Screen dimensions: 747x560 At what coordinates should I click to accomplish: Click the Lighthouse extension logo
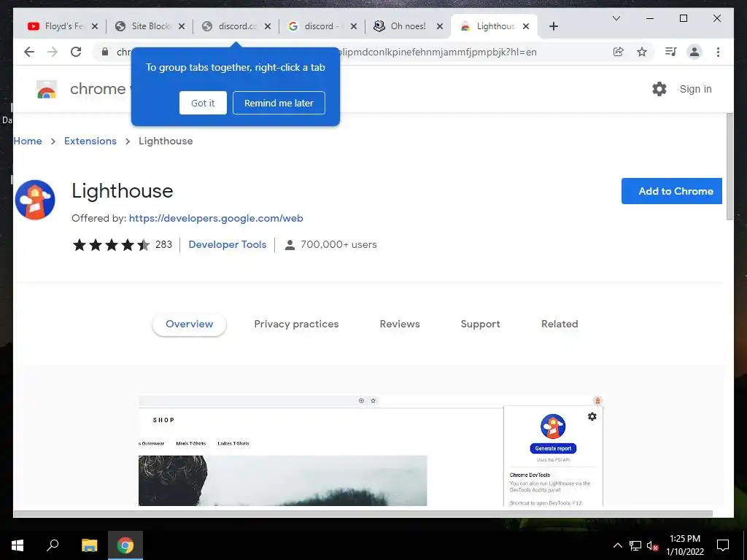35,200
